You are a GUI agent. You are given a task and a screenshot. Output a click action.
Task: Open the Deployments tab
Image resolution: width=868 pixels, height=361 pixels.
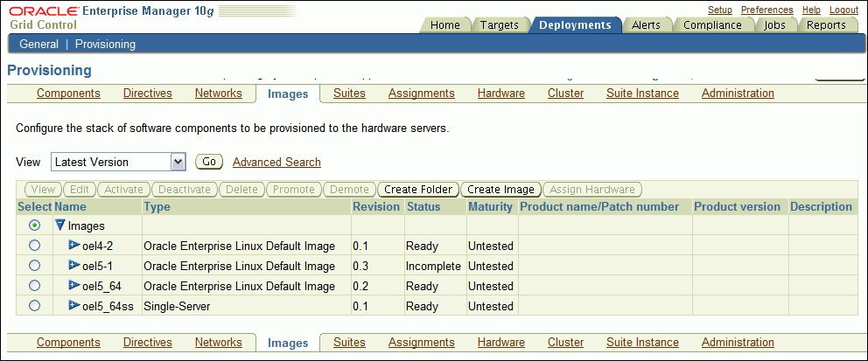[575, 24]
